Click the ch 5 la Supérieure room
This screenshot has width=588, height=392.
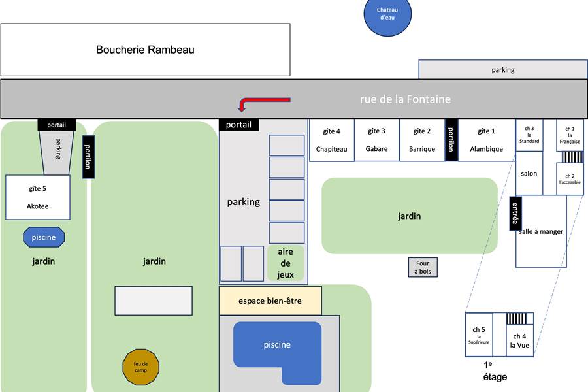click(479, 335)
